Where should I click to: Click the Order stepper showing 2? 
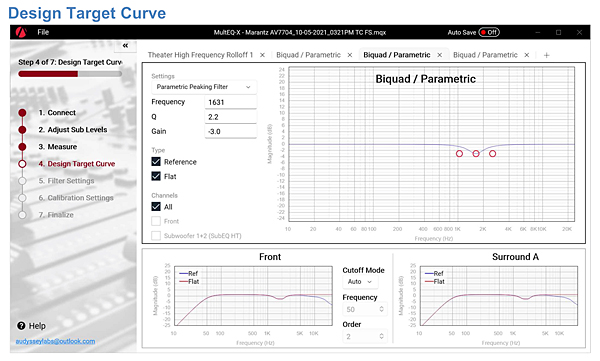tap(365, 336)
